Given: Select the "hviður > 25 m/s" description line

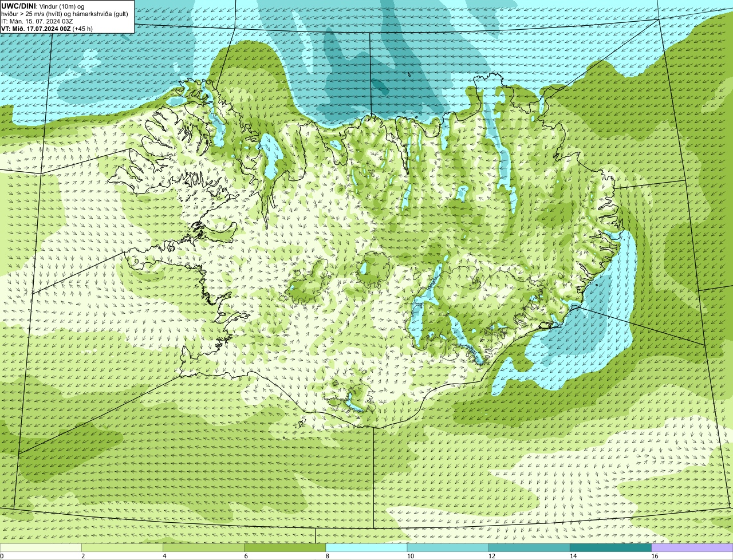Looking at the screenshot, I should pyautogui.click(x=65, y=14).
